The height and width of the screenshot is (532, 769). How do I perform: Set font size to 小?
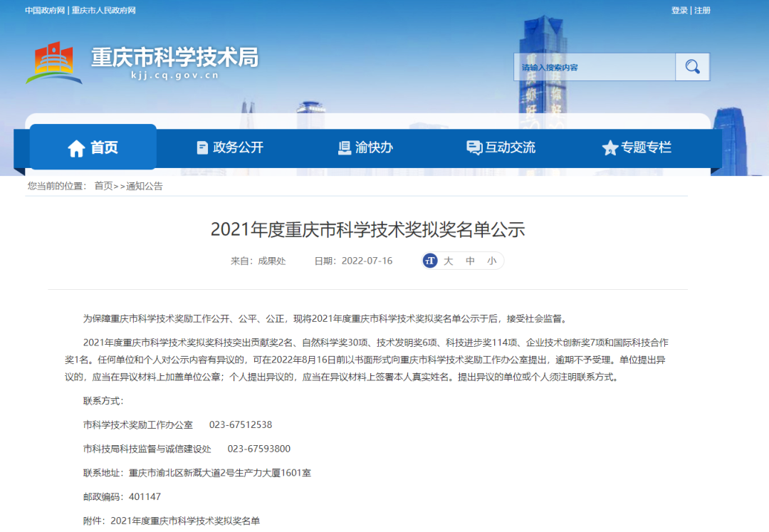click(491, 261)
